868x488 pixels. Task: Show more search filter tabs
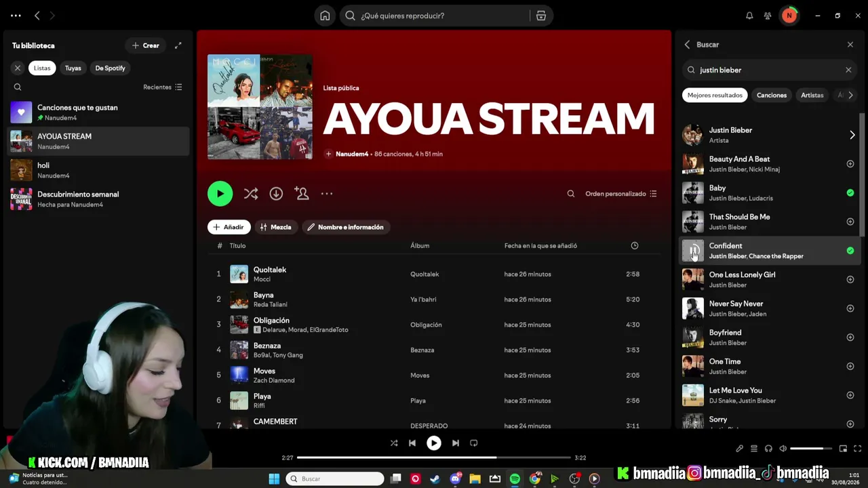click(x=850, y=96)
